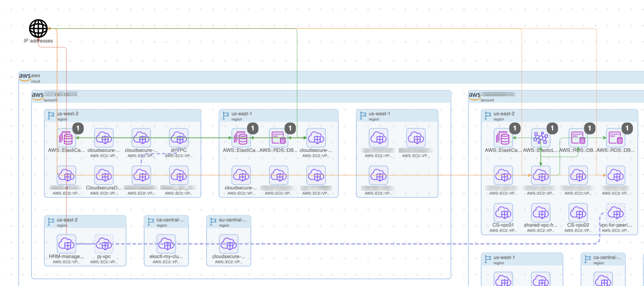Image resolution: width=644 pixels, height=286 pixels.
Task: Select the RDS DB node in us-east-1
Action: point(279,138)
